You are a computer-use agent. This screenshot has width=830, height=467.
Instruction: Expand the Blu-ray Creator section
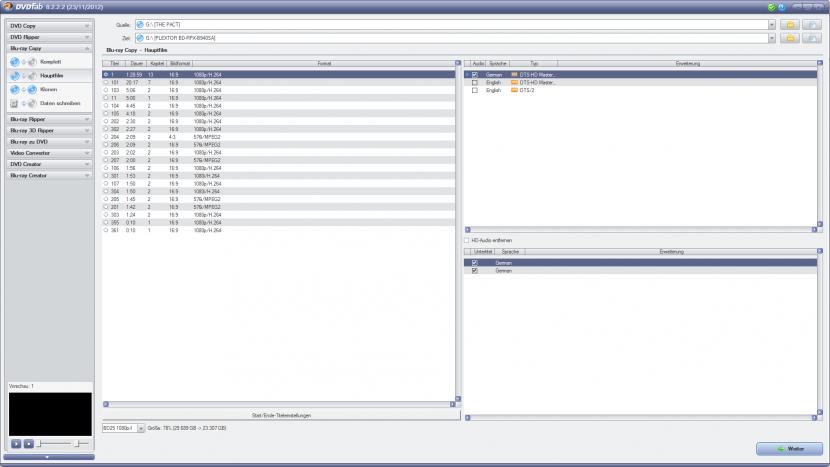pyautogui.click(x=50, y=175)
